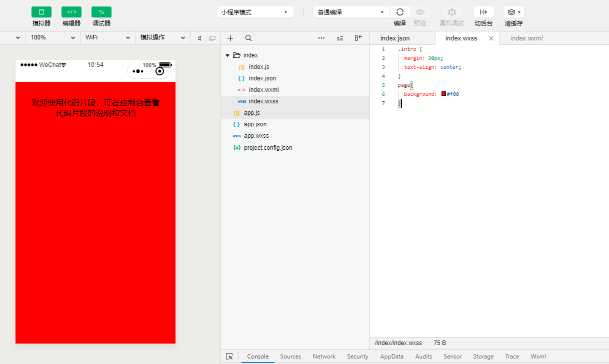Image resolution: width=609 pixels, height=364 pixels.
Task: Switch to the index.wxml editor tab
Action: coord(526,38)
